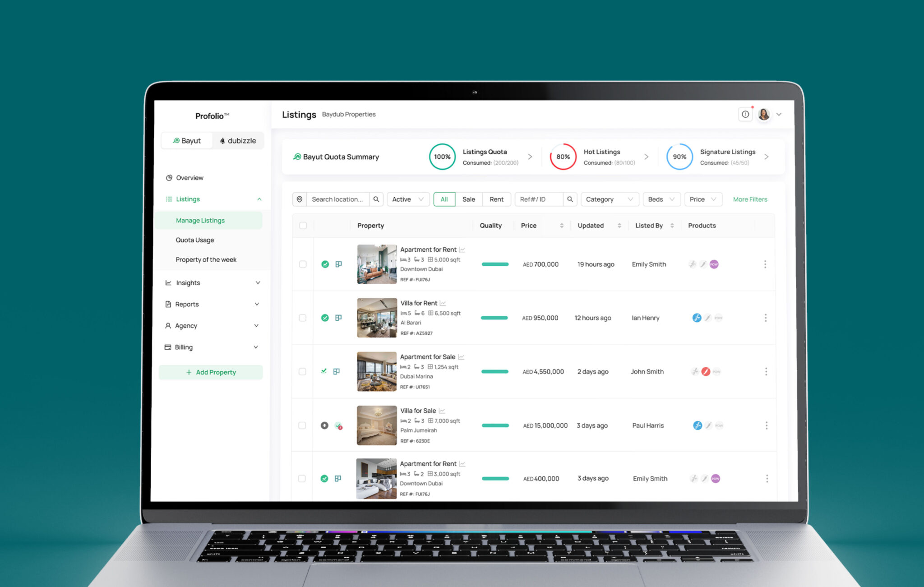Click the purple POW product badge for Emily Smith's listing

point(714,264)
